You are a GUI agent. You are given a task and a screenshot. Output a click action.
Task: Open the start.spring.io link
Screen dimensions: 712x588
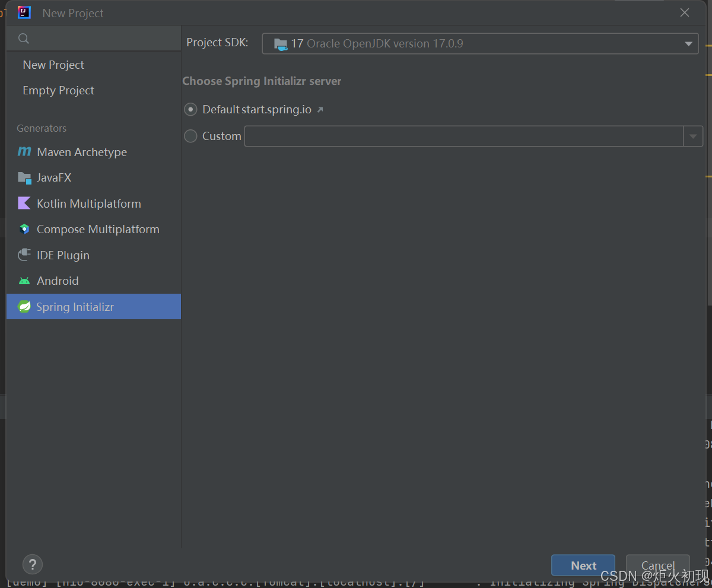[x=276, y=110]
